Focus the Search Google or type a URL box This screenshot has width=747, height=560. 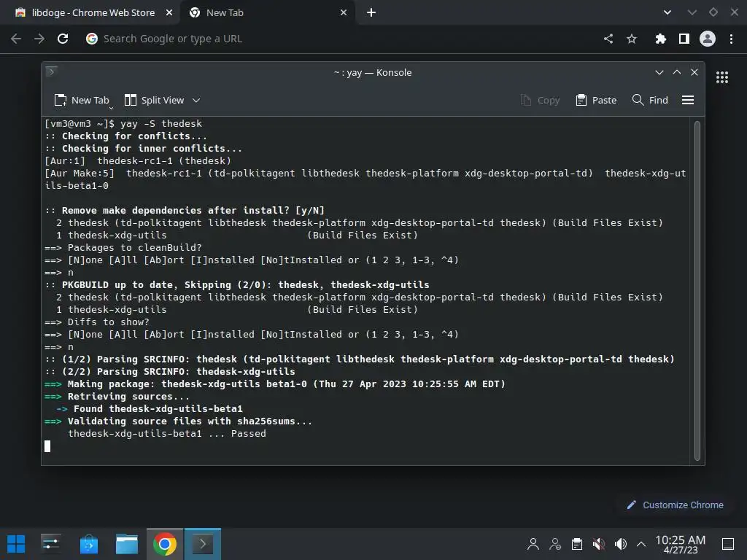coord(338,39)
